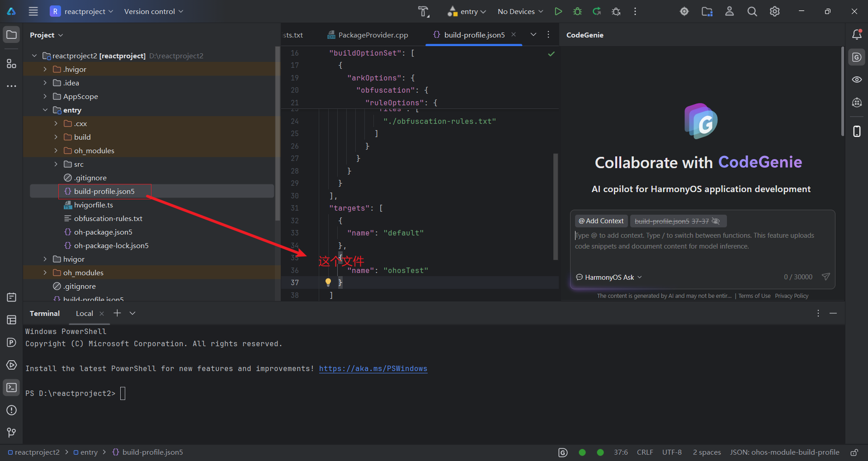
Task: Expand the oh_modules folder under entry
Action: point(56,151)
